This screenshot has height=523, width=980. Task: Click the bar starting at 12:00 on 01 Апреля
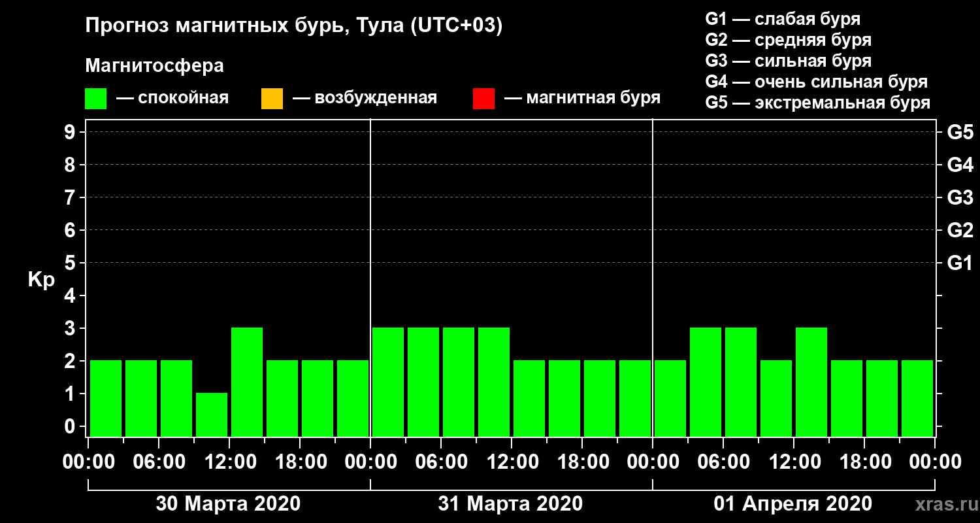[811, 382]
